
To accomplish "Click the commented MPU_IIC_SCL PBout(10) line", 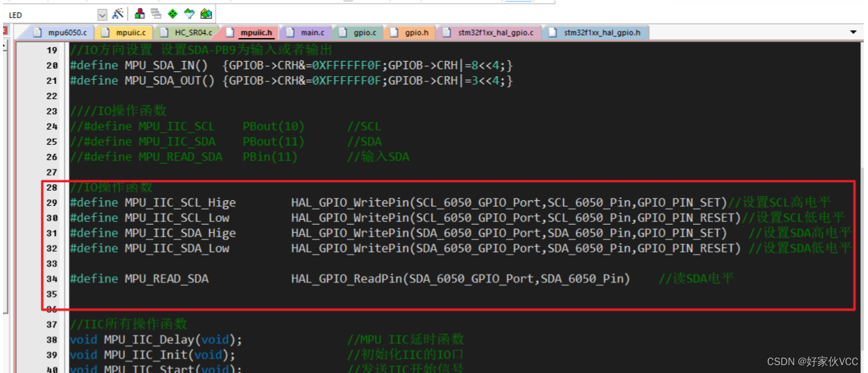I will [226, 126].
